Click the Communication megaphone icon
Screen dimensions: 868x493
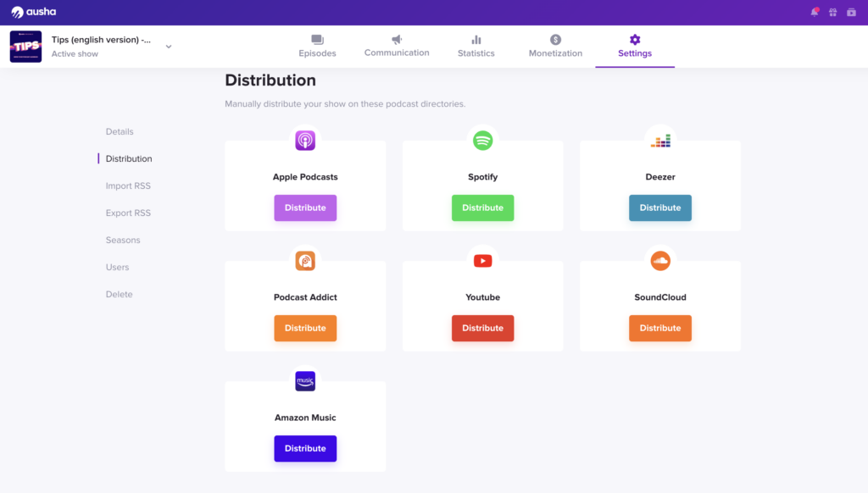(397, 39)
